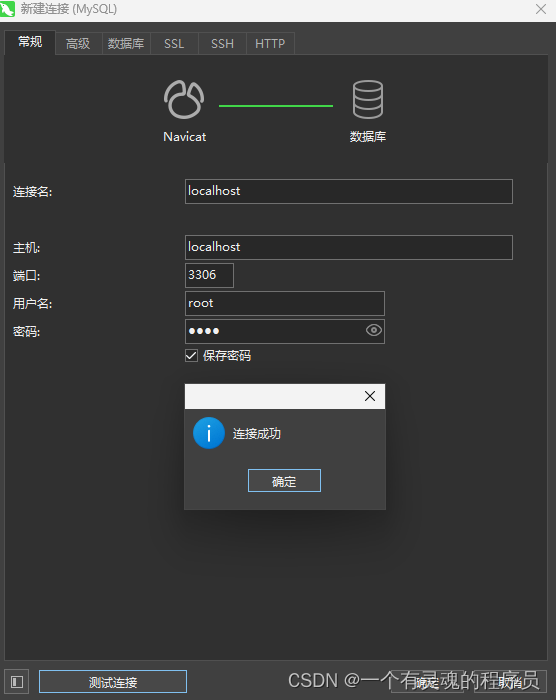Open the 常规 tab

pyautogui.click(x=30, y=42)
